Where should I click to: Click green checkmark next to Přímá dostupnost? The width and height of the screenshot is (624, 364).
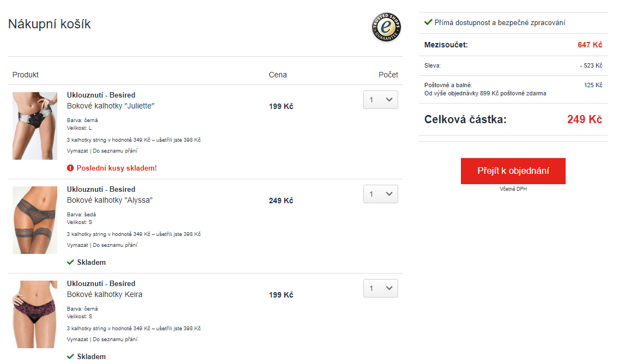428,22
